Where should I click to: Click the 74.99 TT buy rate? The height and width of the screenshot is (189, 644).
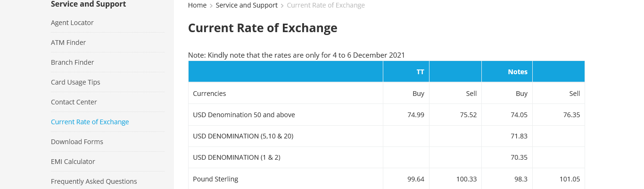click(x=416, y=115)
